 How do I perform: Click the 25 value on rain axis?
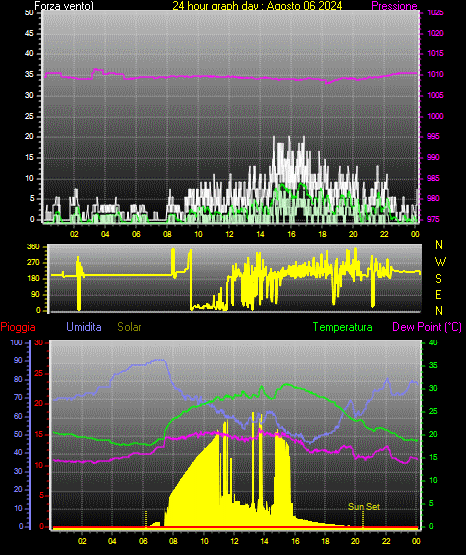(38, 373)
